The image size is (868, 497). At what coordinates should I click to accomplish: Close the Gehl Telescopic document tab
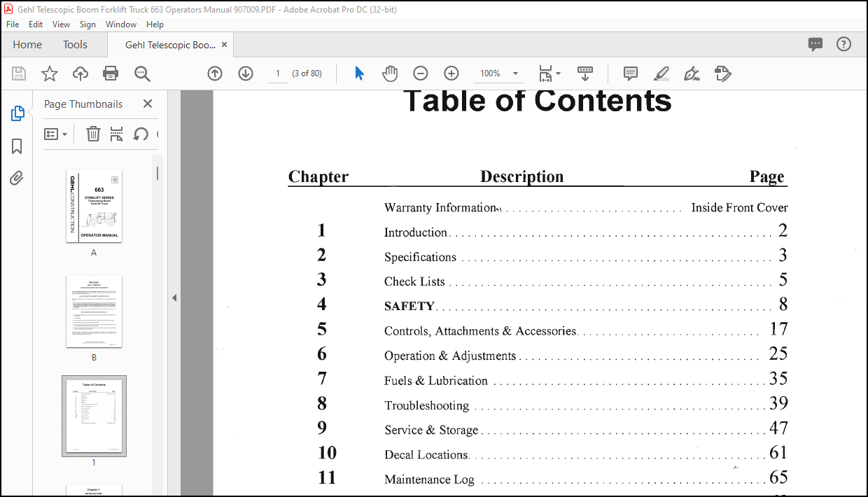coord(225,45)
